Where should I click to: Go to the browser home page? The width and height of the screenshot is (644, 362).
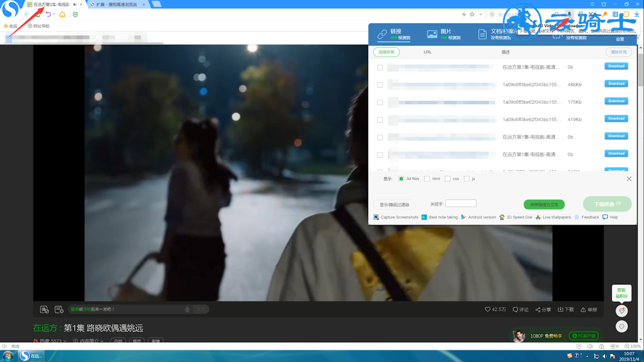[62, 14]
